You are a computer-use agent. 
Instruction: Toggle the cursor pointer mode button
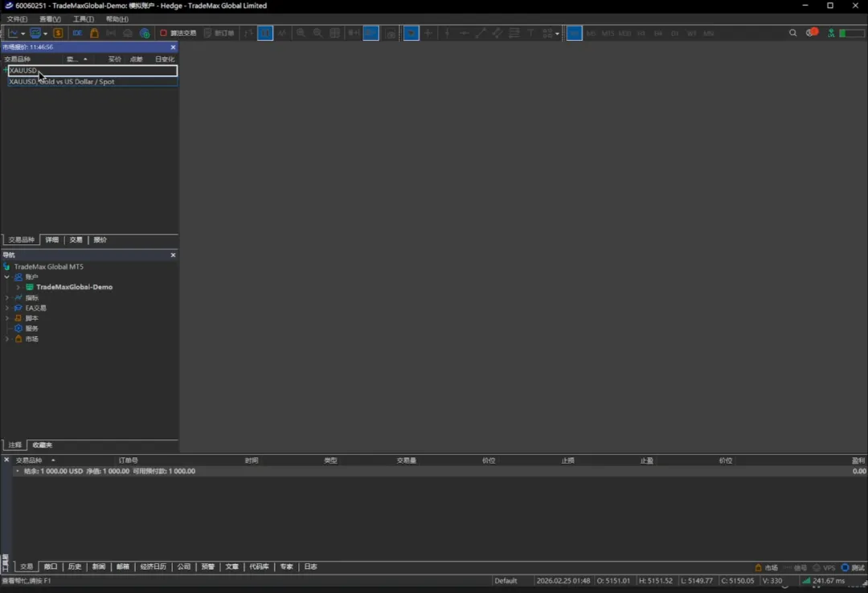point(411,33)
